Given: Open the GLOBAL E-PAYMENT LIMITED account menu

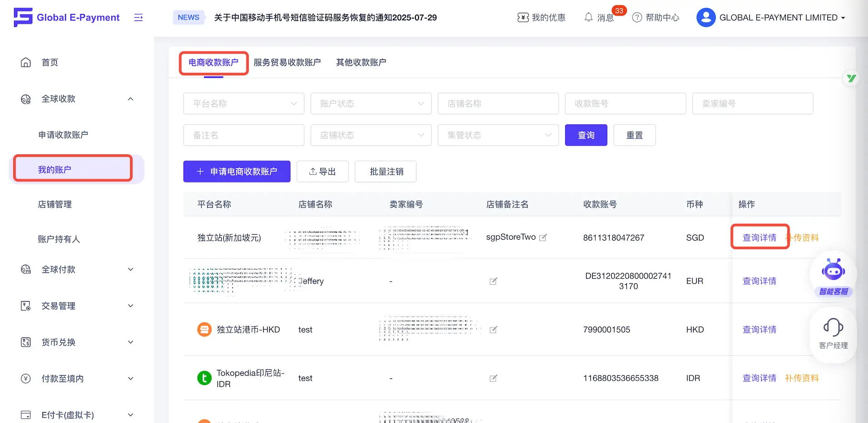Looking at the screenshot, I should click(x=782, y=17).
